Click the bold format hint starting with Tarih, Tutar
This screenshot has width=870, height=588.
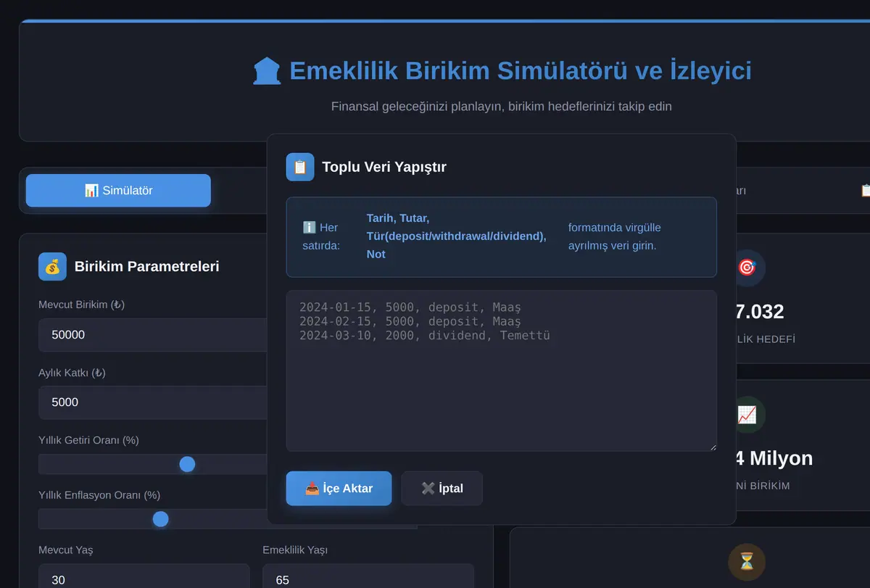click(457, 236)
